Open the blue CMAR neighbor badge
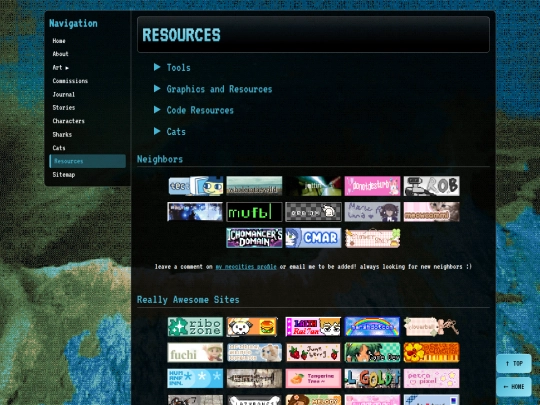 (x=313, y=238)
